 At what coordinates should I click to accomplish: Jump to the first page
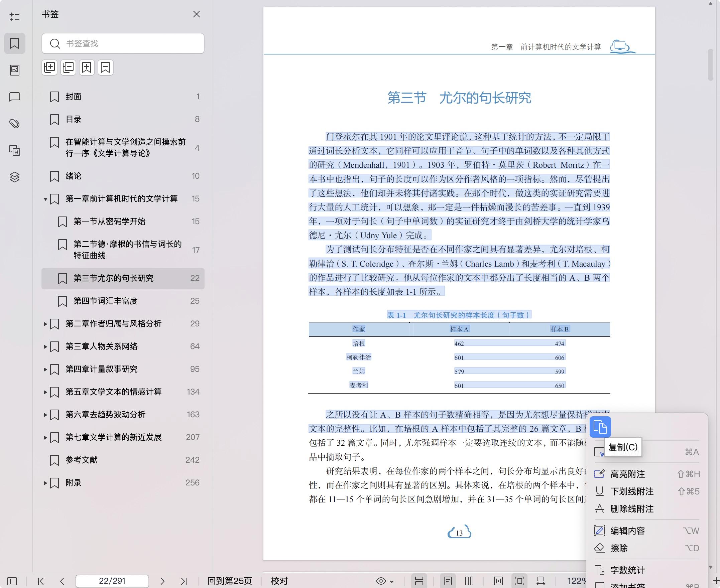pyautogui.click(x=41, y=581)
